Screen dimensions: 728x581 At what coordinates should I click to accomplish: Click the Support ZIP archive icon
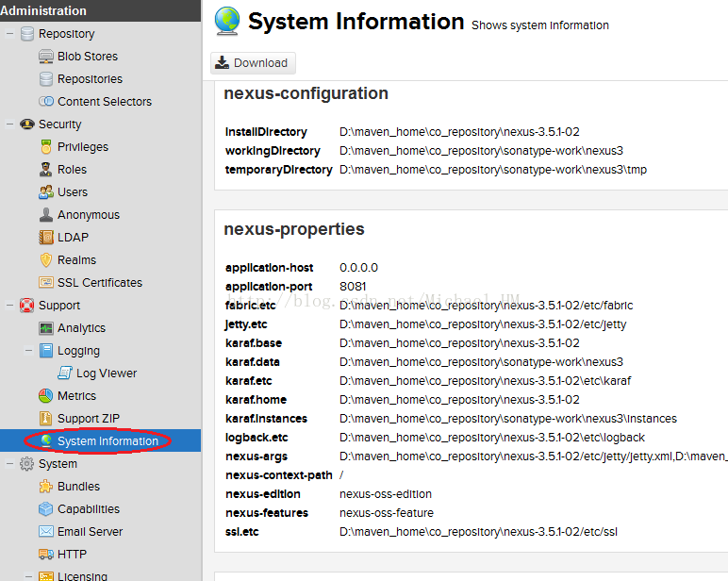46,419
